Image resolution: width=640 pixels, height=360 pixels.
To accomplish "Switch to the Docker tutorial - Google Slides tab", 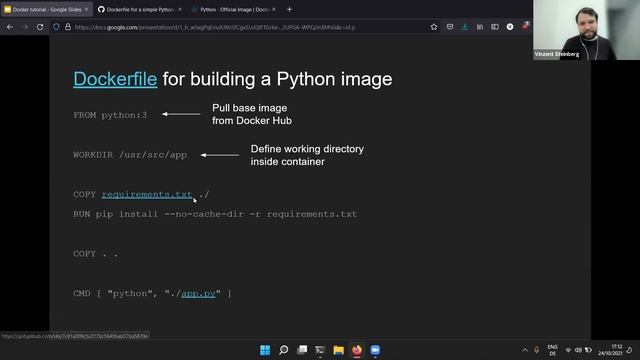I will point(47,9).
